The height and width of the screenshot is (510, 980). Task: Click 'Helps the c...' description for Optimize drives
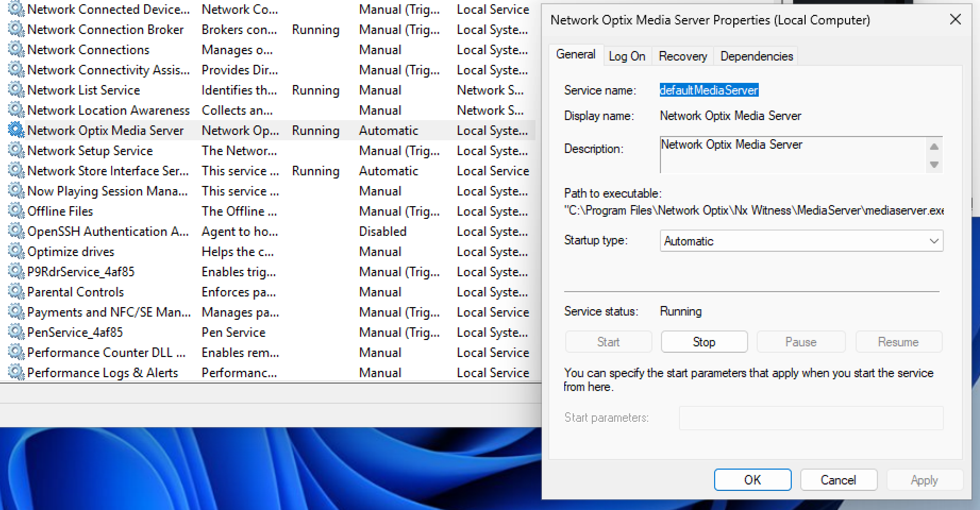click(238, 252)
